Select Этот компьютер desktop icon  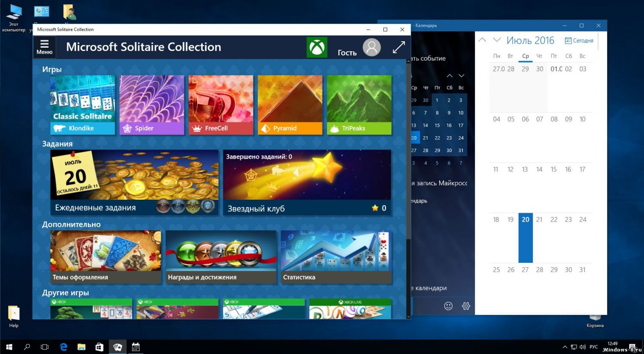click(x=14, y=18)
